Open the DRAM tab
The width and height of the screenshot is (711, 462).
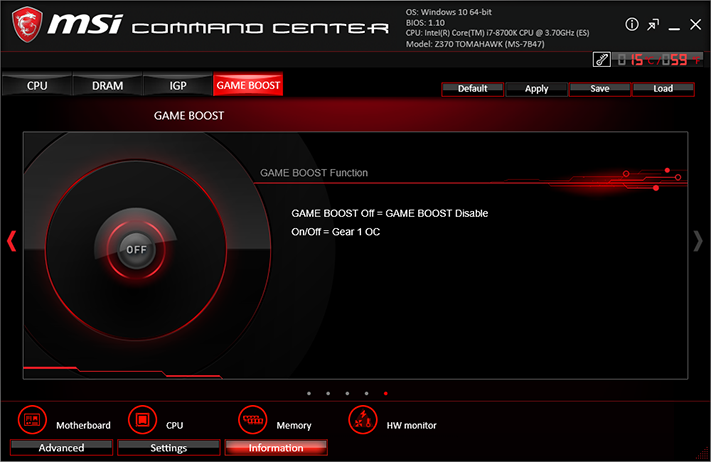[107, 85]
